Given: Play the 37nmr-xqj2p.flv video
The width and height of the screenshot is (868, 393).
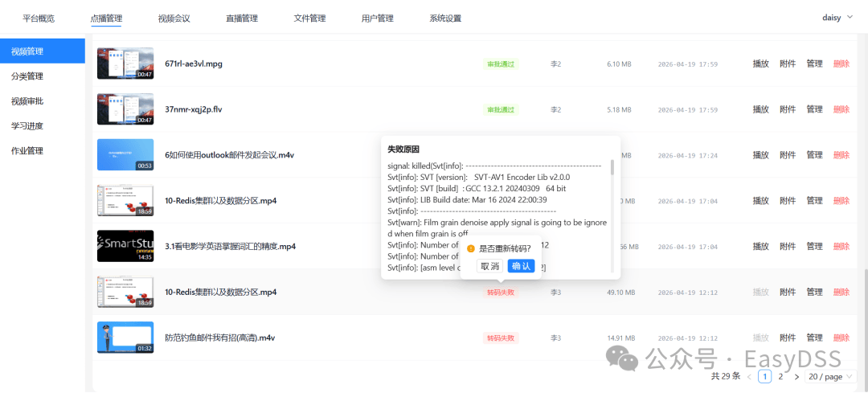Looking at the screenshot, I should 760,109.
